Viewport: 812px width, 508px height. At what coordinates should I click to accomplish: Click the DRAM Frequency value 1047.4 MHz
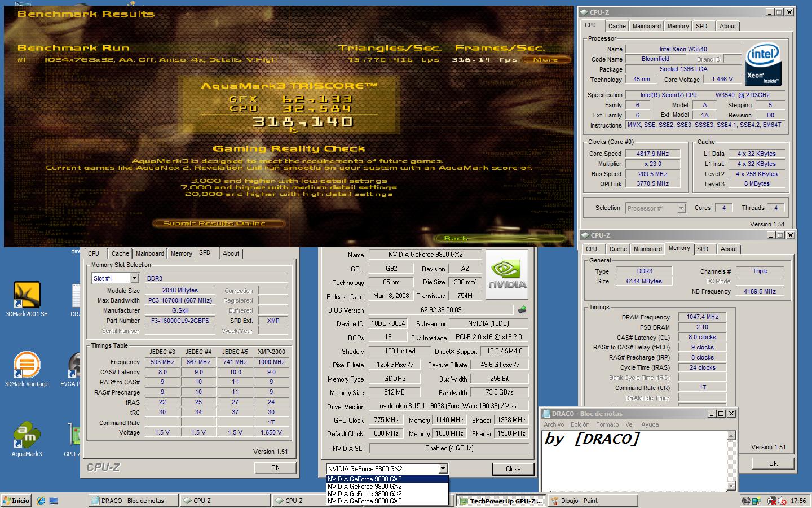click(x=702, y=317)
